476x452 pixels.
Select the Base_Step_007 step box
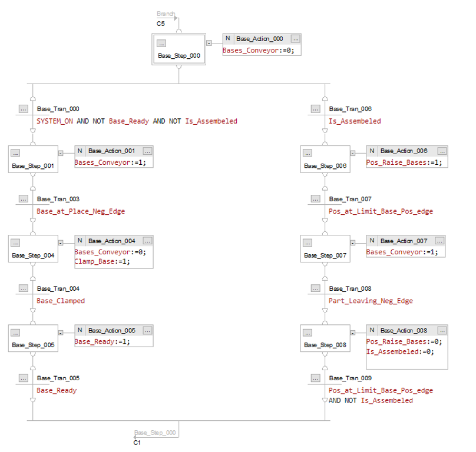325,248
